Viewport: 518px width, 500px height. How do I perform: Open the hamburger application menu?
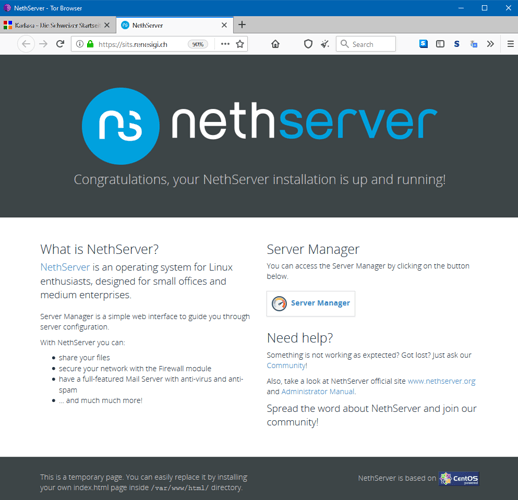(x=510, y=44)
